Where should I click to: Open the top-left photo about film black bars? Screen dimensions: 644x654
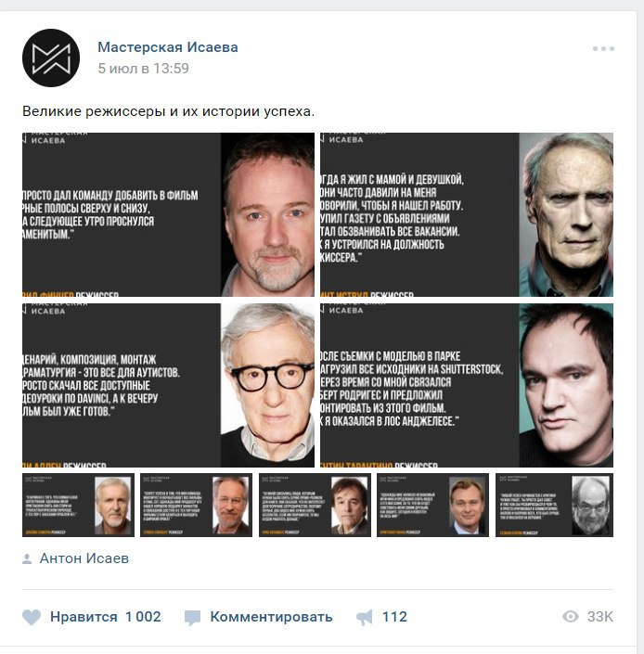pyautogui.click(x=168, y=214)
